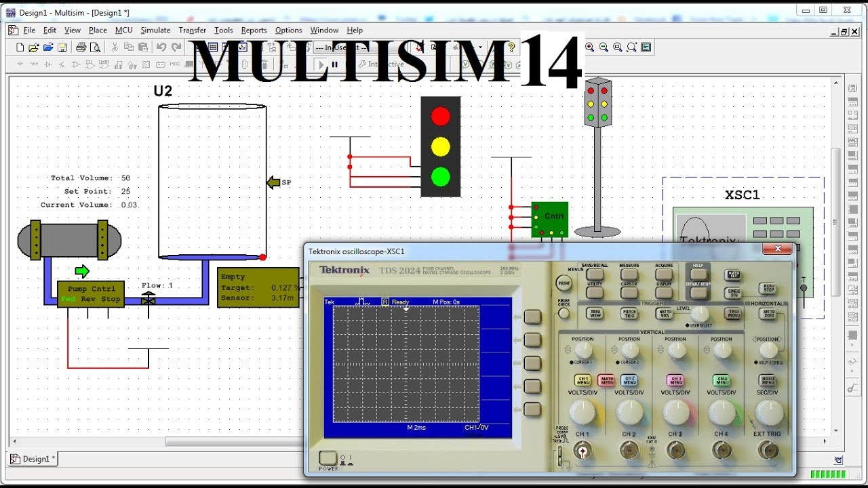Screen dimensions: 868x488
Task: Place an analog op-amp component
Action: coord(76,65)
